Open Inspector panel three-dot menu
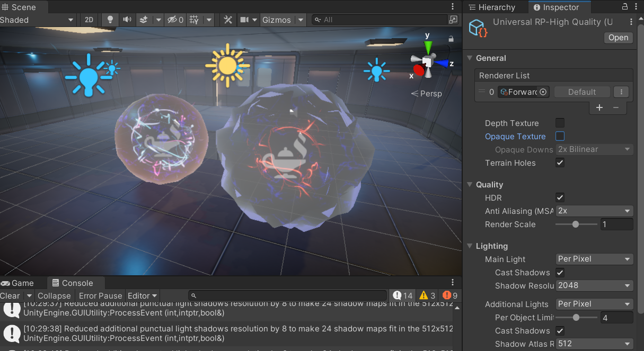Image resolution: width=644 pixels, height=351 pixels. pos(637,6)
